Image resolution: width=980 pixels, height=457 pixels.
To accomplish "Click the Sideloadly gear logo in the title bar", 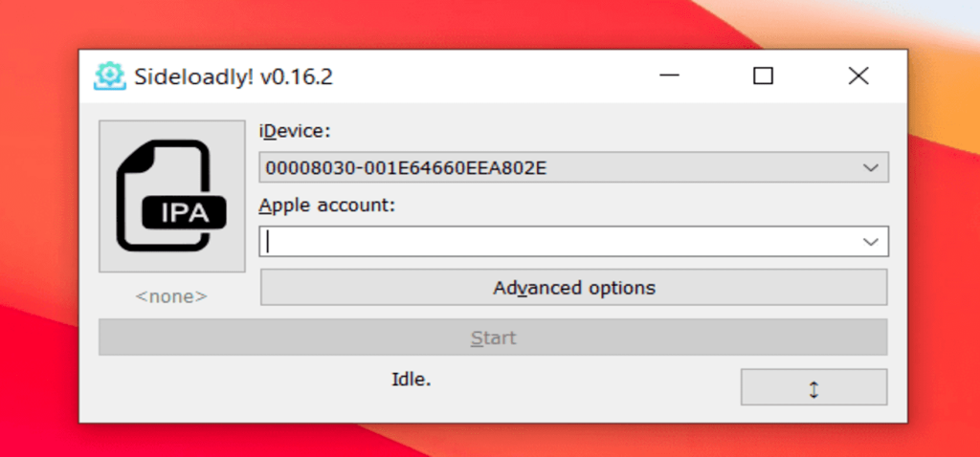I will pos(110,76).
